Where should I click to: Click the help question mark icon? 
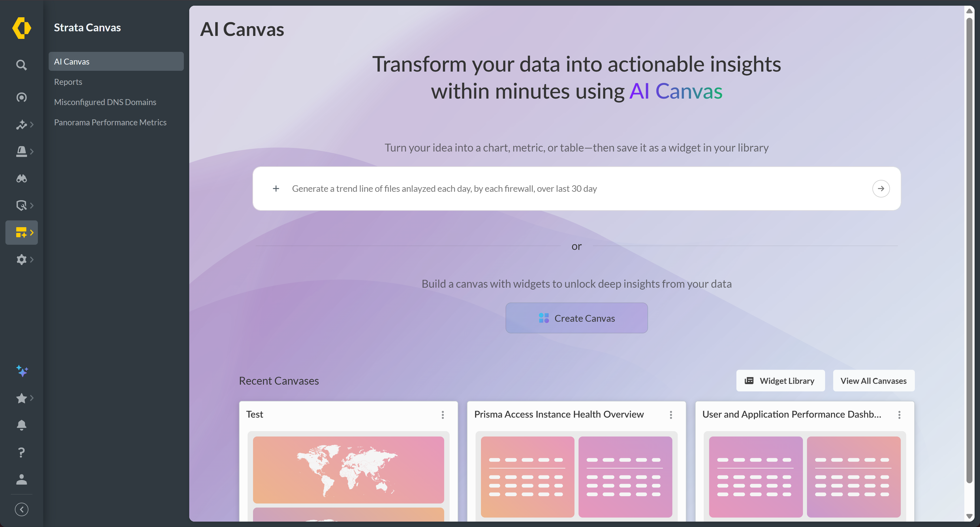click(x=21, y=452)
